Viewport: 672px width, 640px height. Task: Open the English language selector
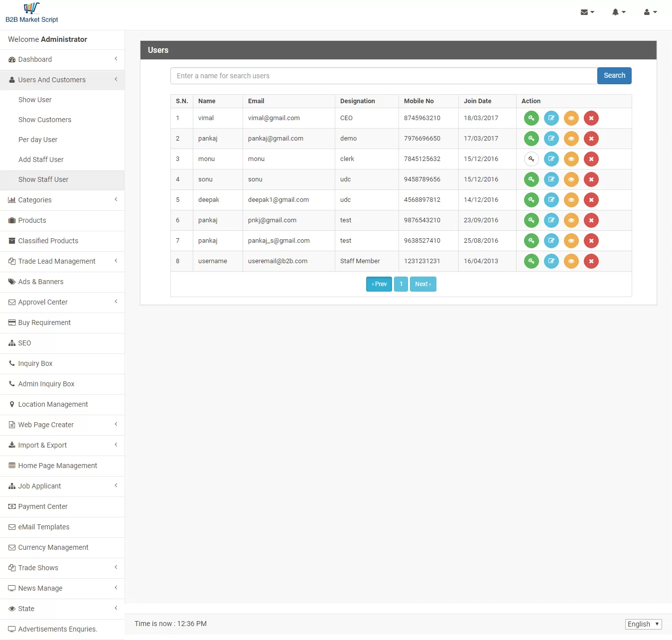point(644,624)
